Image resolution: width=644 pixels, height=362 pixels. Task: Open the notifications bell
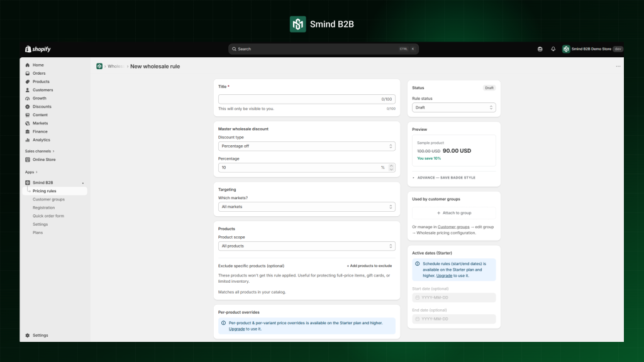tap(553, 49)
